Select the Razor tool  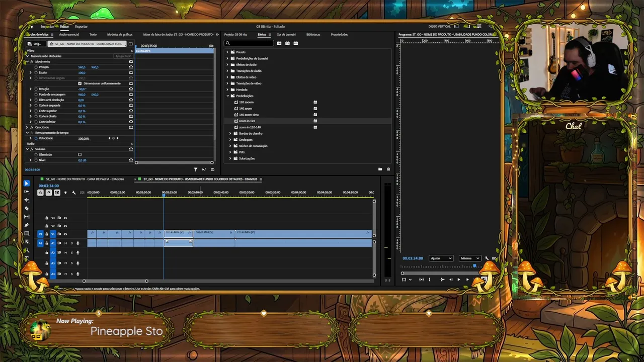pyautogui.click(x=27, y=208)
